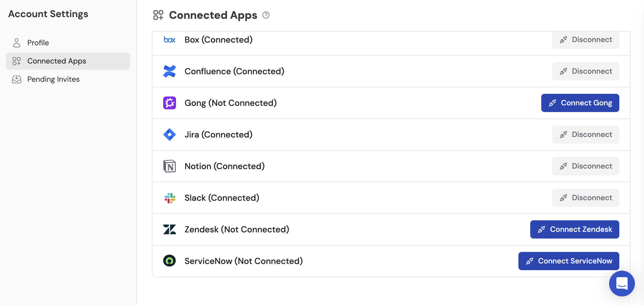Image resolution: width=644 pixels, height=305 pixels.
Task: Select the Profile section
Action: pyautogui.click(x=38, y=43)
